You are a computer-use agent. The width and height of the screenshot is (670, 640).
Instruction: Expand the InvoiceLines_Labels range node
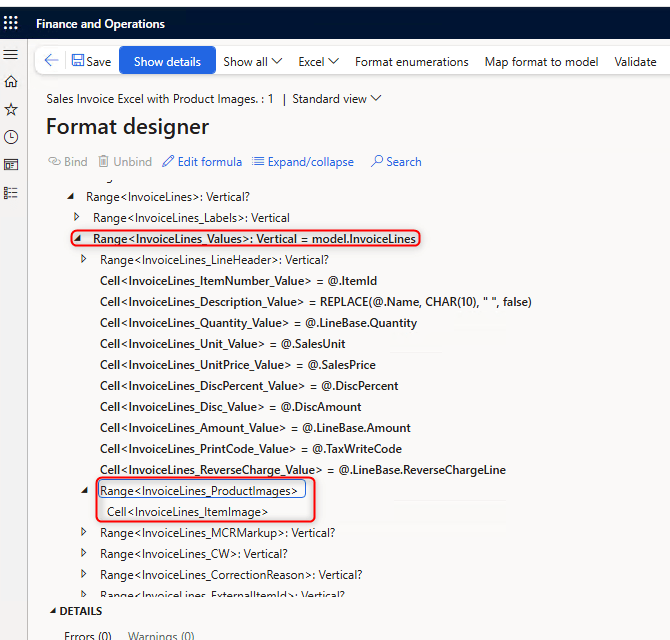tap(77, 217)
